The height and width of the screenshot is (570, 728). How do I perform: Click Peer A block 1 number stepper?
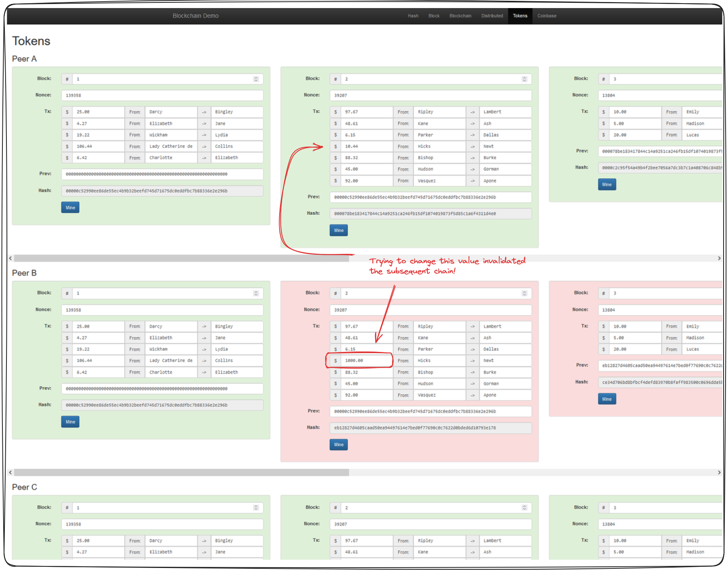(x=256, y=79)
